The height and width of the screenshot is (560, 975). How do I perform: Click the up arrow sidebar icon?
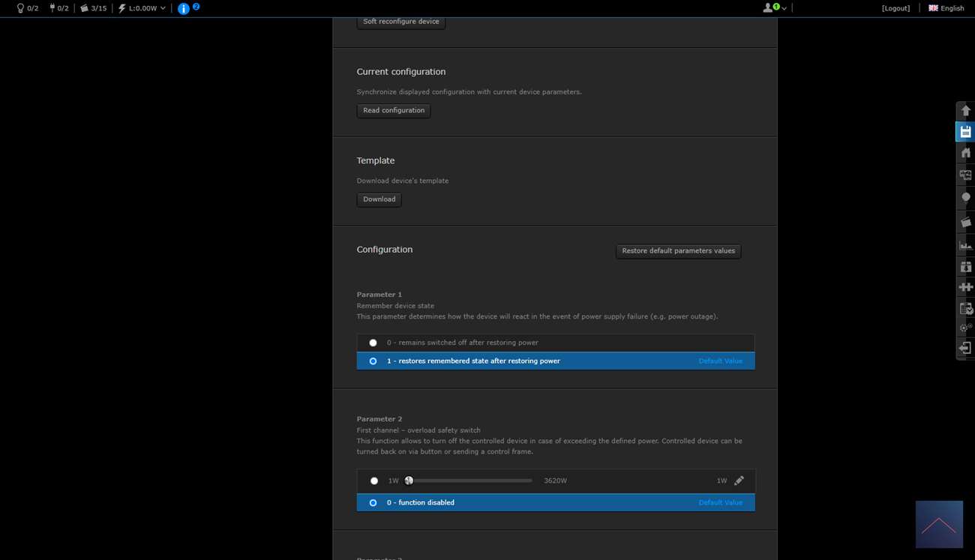pos(965,111)
